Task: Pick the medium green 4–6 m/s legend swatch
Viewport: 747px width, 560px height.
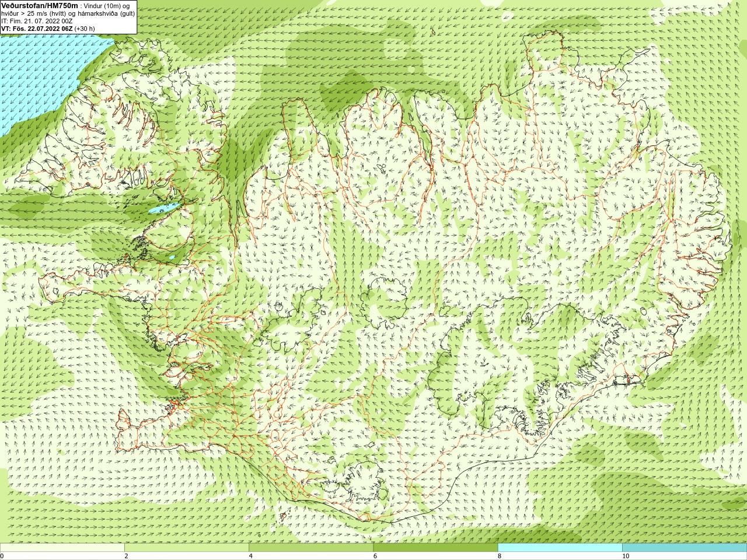Action: [311, 548]
